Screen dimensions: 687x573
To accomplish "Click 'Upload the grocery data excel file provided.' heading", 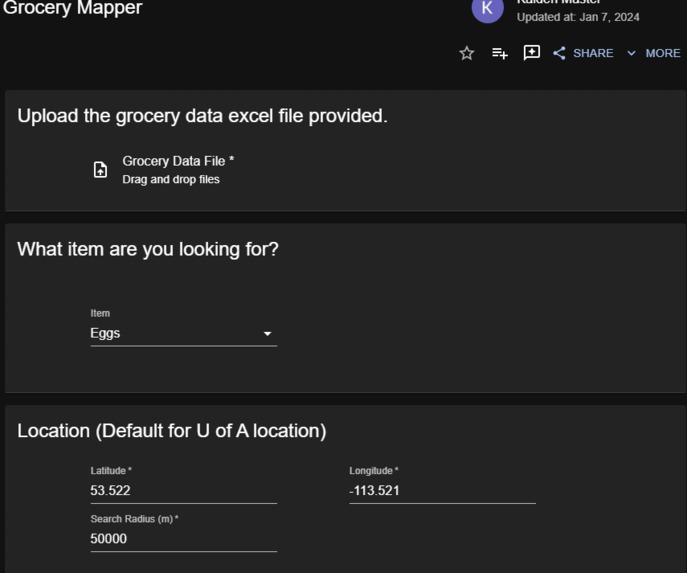I will coord(202,116).
